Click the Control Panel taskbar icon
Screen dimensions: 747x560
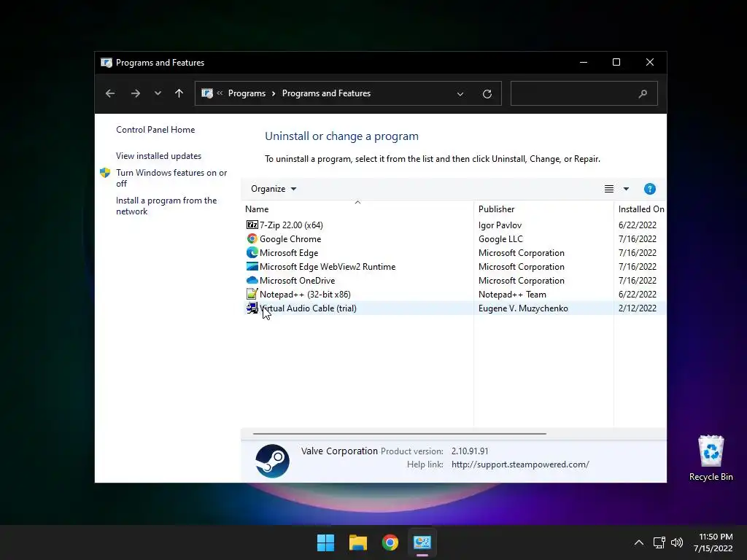(422, 542)
